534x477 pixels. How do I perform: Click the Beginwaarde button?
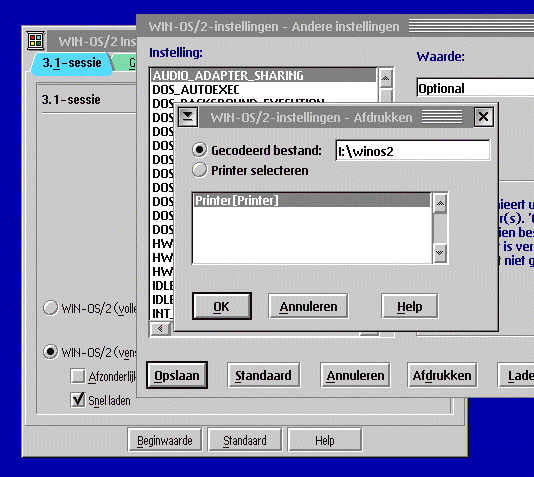[165, 440]
